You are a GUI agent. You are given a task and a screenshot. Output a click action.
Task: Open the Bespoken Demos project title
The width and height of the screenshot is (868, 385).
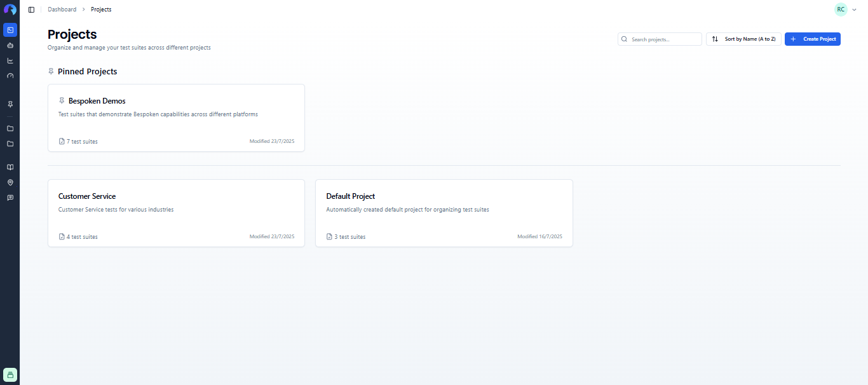point(97,100)
